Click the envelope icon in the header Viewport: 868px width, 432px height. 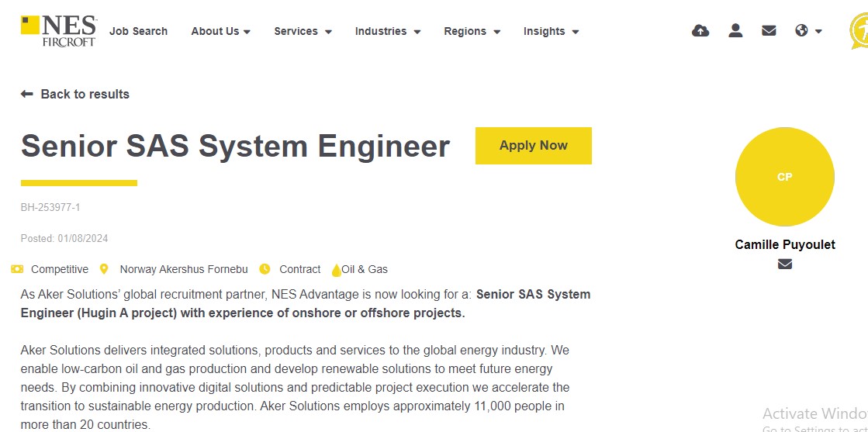tap(769, 30)
